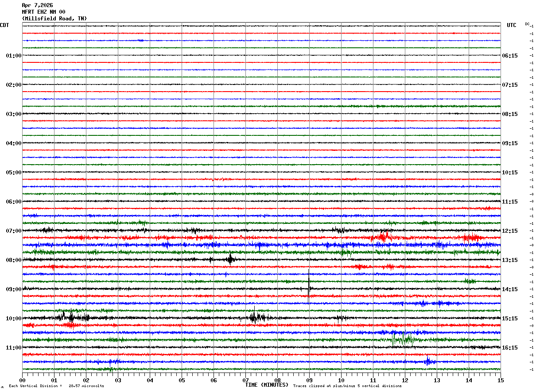The image size is (536, 392).
Task: Click the "04:00" CDT time label
Action: point(14,143)
